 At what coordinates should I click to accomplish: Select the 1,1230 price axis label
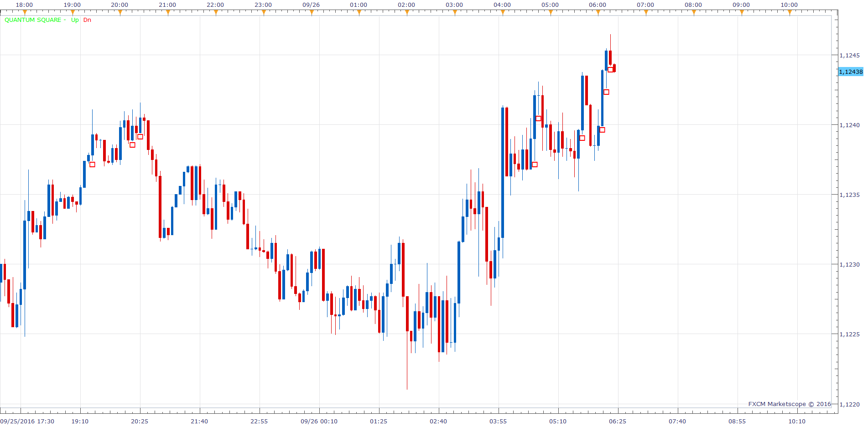[x=850, y=265]
